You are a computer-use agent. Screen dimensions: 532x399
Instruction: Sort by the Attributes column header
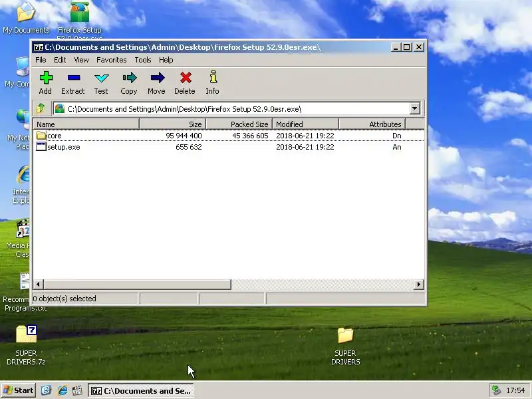(x=372, y=124)
